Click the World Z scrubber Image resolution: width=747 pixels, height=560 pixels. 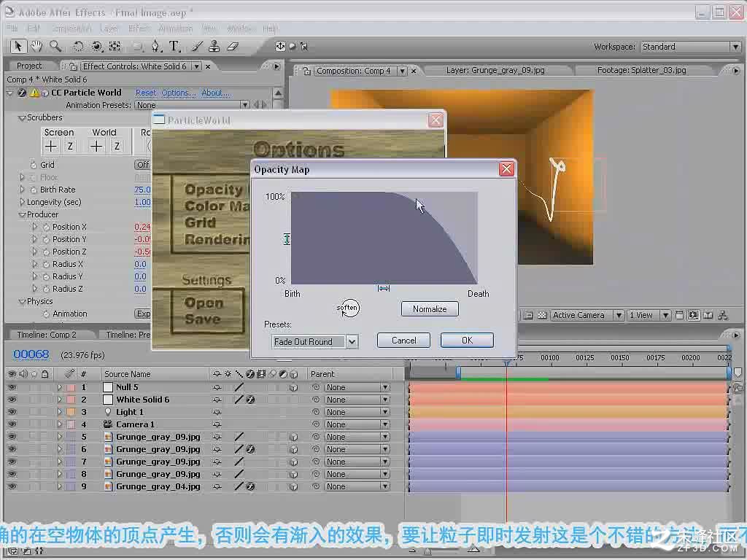tap(117, 146)
